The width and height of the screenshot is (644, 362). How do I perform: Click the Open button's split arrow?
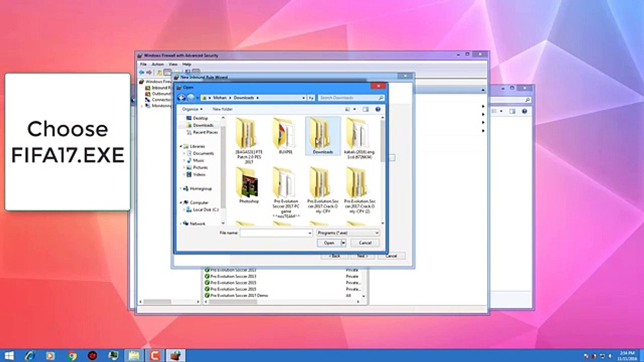pyautogui.click(x=344, y=243)
